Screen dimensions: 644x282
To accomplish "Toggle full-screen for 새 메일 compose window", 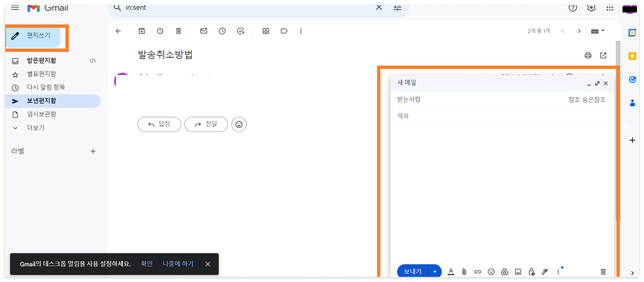I will pyautogui.click(x=597, y=83).
